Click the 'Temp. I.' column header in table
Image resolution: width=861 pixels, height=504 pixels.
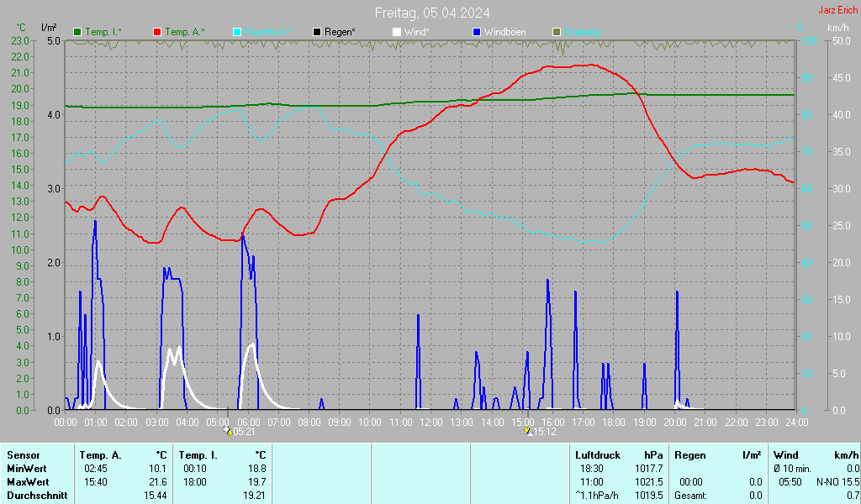click(x=198, y=455)
